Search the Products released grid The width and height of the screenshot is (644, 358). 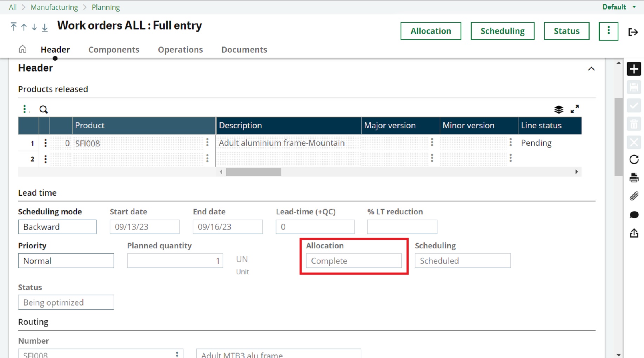pos(43,109)
